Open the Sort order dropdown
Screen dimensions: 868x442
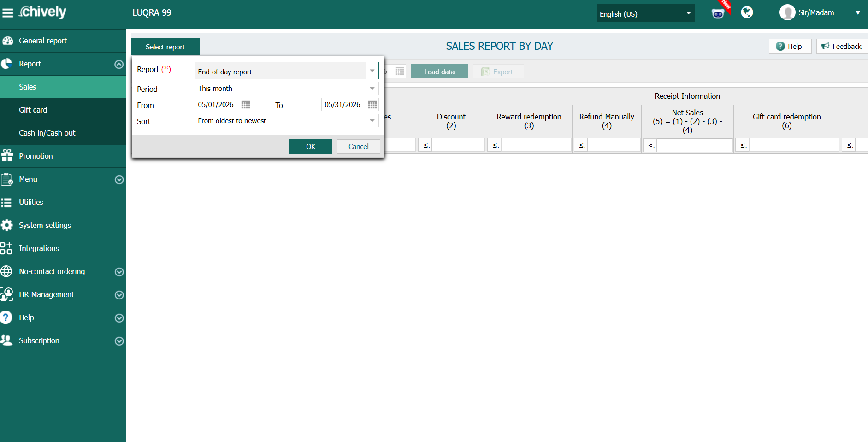pyautogui.click(x=286, y=120)
